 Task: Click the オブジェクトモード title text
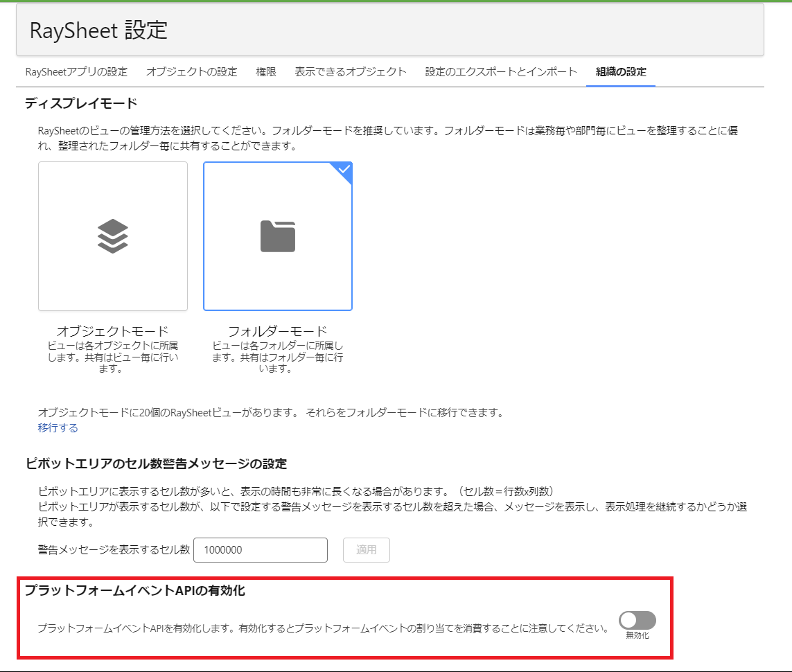[x=112, y=330]
